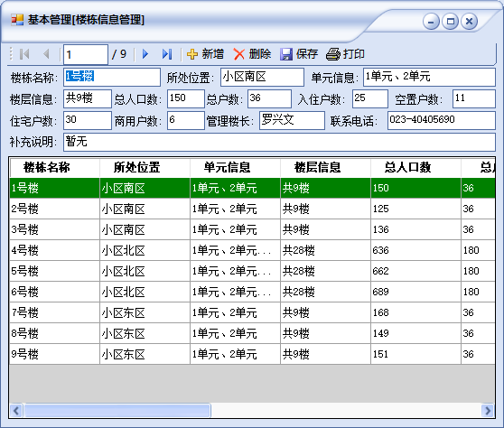Jump to the last record arrow
This screenshot has width=504, height=428.
click(167, 54)
